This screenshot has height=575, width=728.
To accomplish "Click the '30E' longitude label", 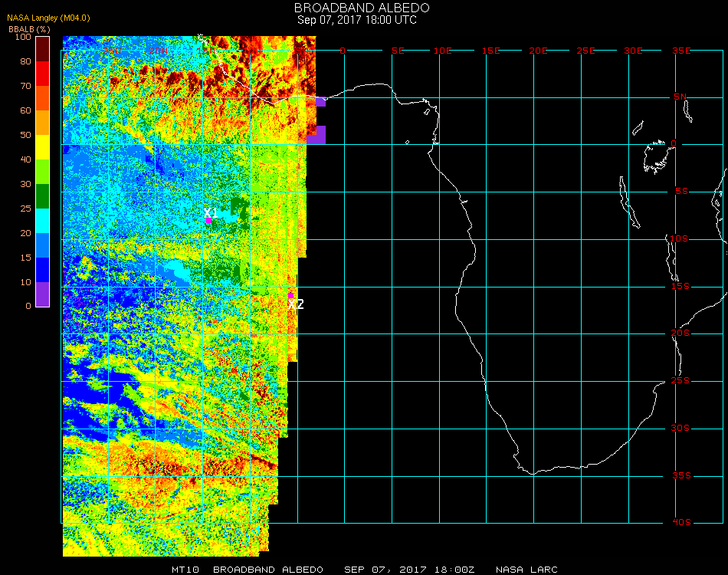I will pyautogui.click(x=633, y=51).
